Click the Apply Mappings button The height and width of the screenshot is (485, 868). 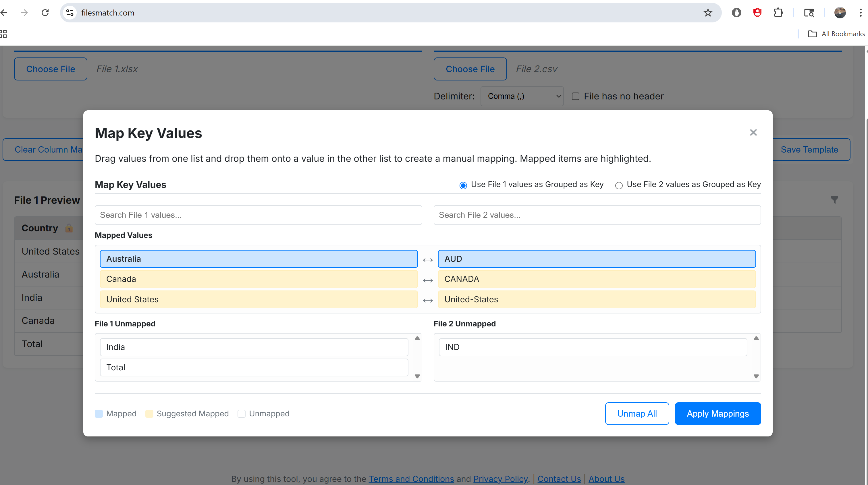[x=717, y=413]
